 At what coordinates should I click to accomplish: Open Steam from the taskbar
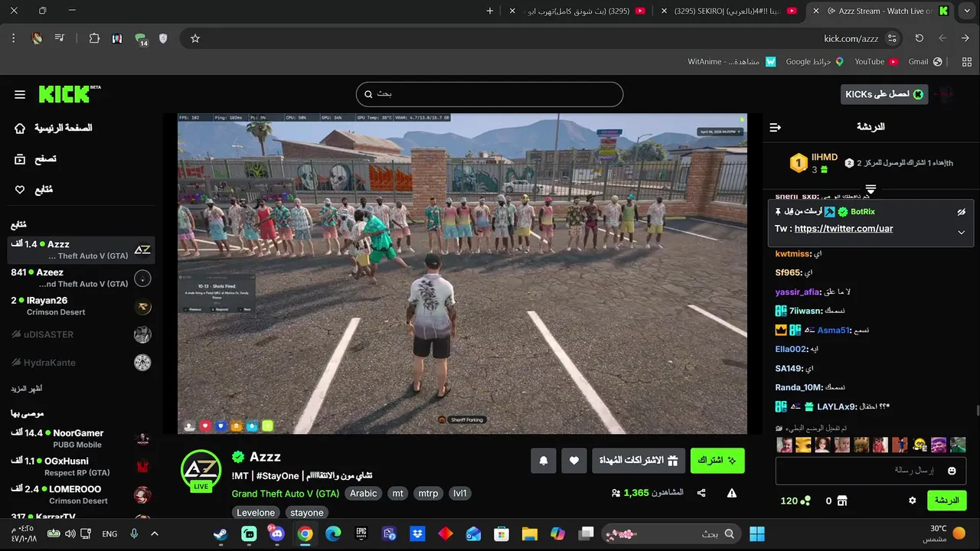click(x=221, y=534)
